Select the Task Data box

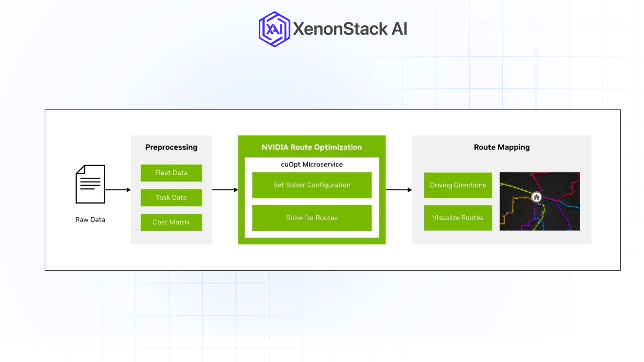171,197
